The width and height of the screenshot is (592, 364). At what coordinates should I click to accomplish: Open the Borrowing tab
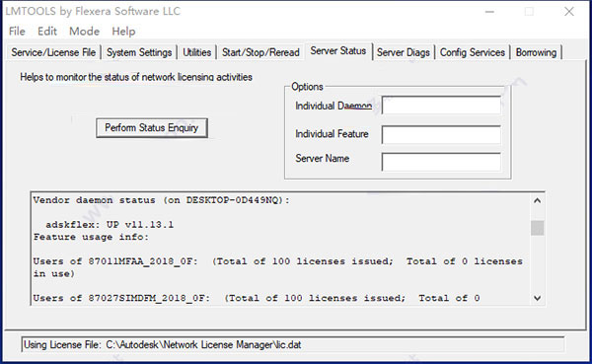pyautogui.click(x=536, y=52)
